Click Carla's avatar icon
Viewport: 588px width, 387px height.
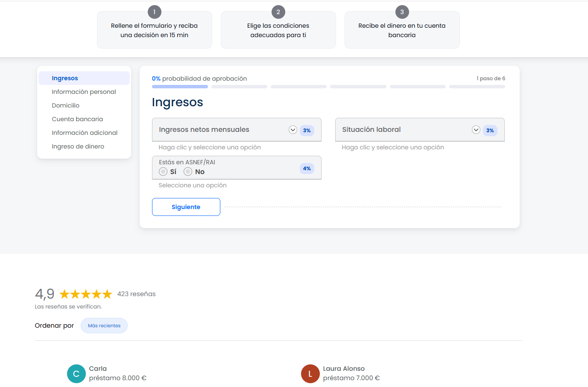[x=76, y=374]
